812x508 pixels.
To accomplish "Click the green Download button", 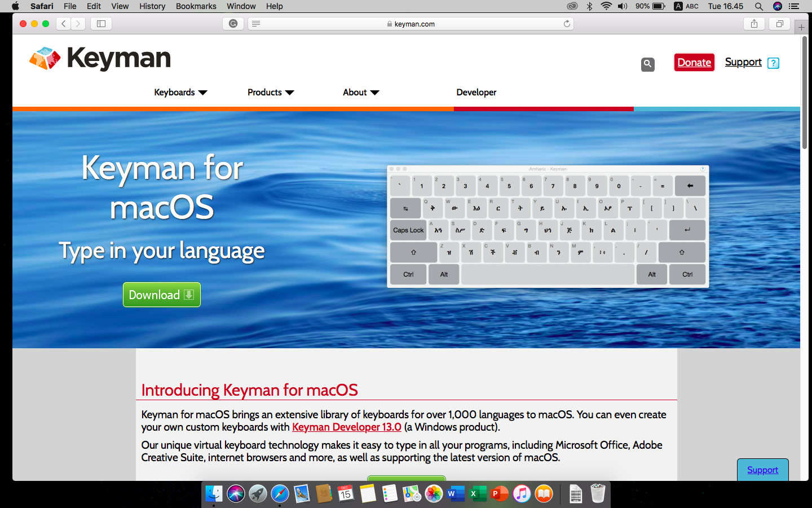I will pyautogui.click(x=162, y=295).
